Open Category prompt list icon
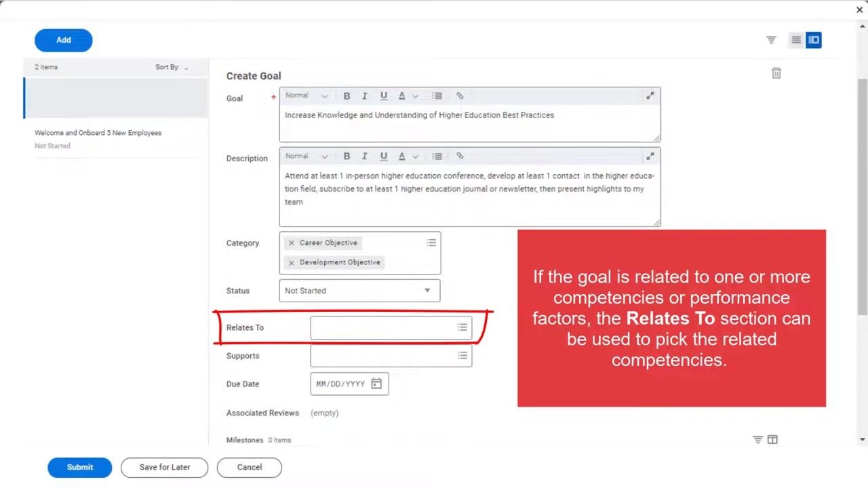This screenshot has height=488, width=868. (431, 243)
